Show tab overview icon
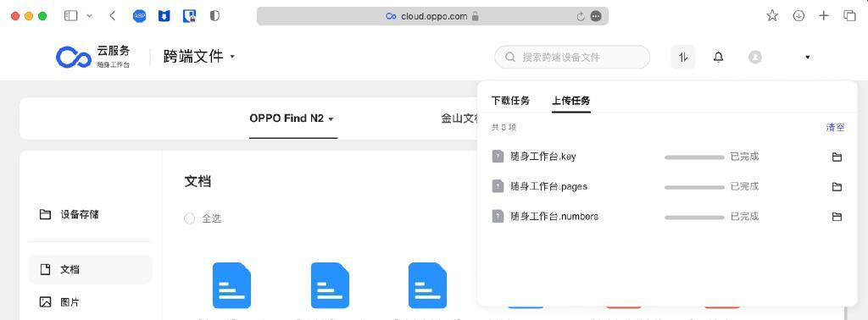Viewport: 868px width, 320px height. 849,16
